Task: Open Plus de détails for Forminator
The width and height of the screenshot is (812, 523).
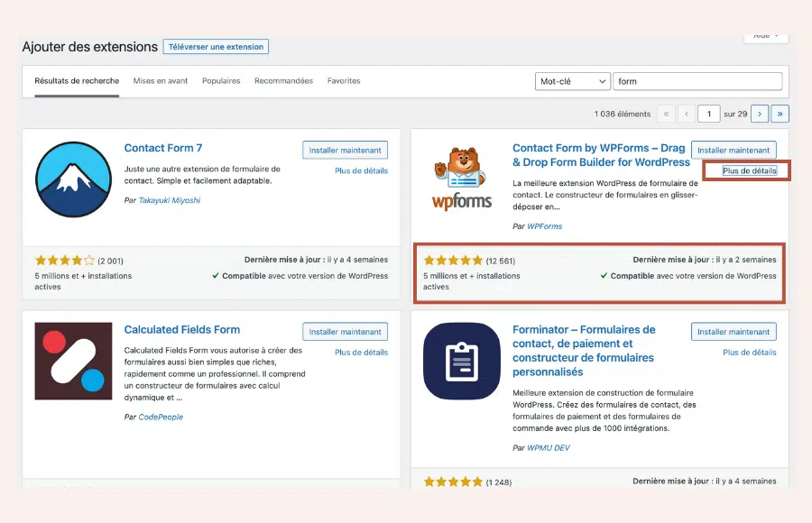Action: [750, 353]
